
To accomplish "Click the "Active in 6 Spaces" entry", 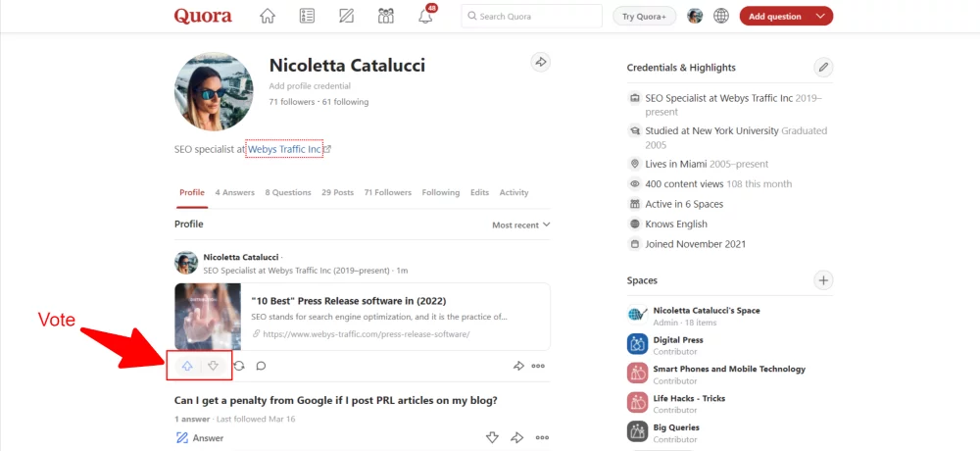I will coord(684,204).
